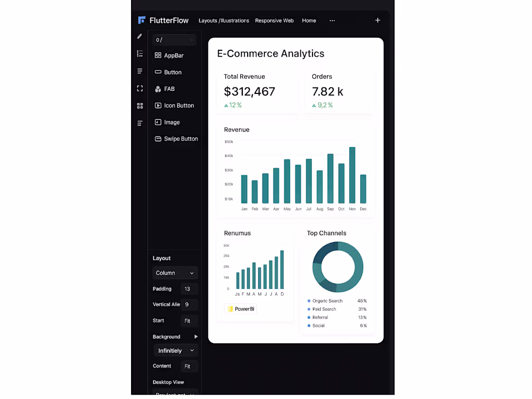Select the fullscreen expand icon in sidebar

tap(140, 88)
